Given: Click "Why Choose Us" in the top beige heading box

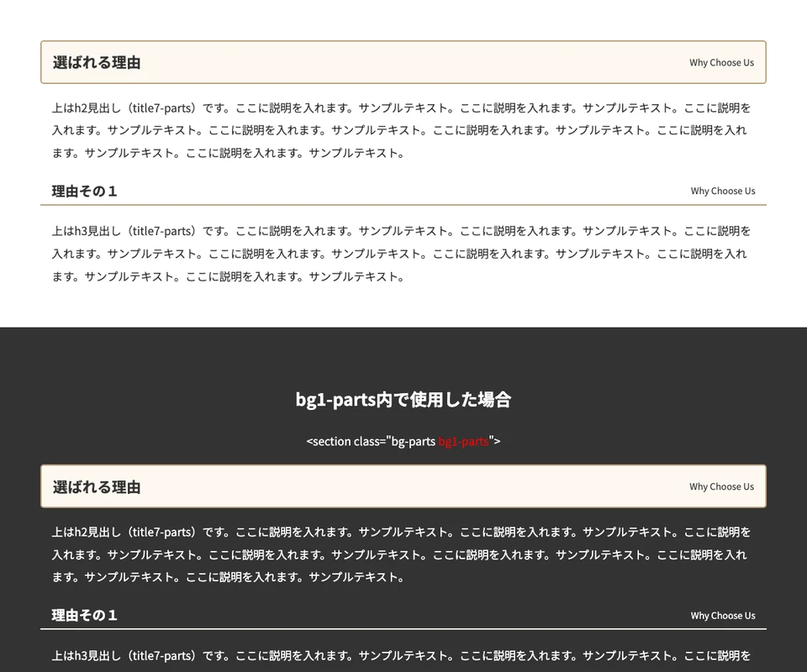Looking at the screenshot, I should coord(721,63).
